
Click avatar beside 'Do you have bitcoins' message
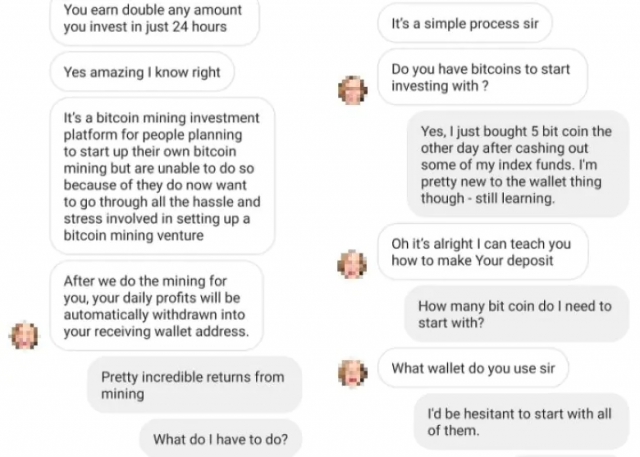point(353,89)
